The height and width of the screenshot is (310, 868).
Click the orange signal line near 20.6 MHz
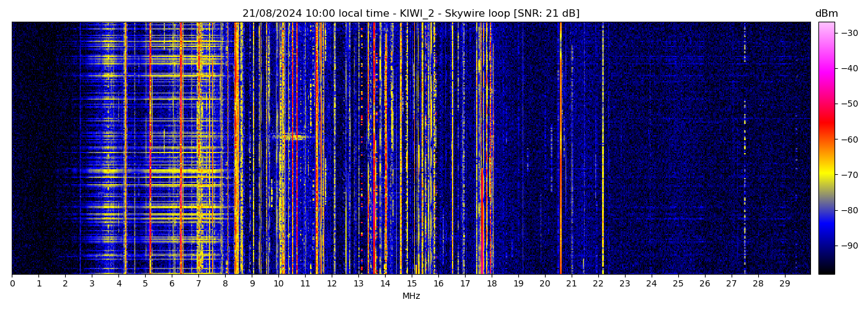[x=560, y=149]
